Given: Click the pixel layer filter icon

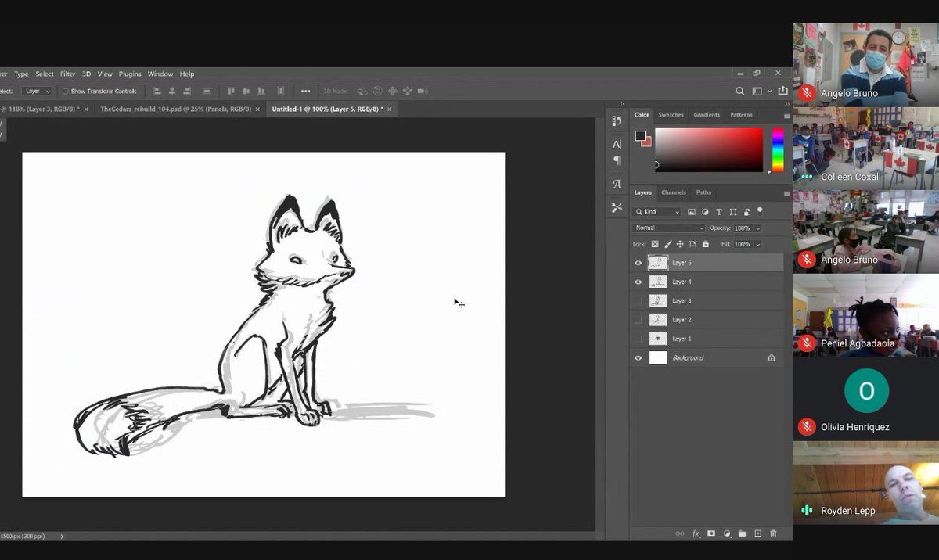Looking at the screenshot, I should click(x=692, y=212).
